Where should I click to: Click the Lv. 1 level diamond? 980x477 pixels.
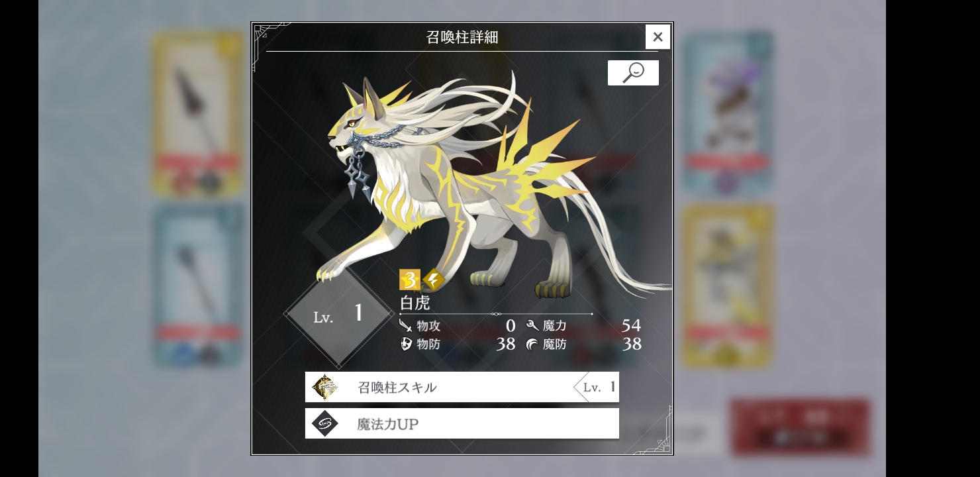340,314
